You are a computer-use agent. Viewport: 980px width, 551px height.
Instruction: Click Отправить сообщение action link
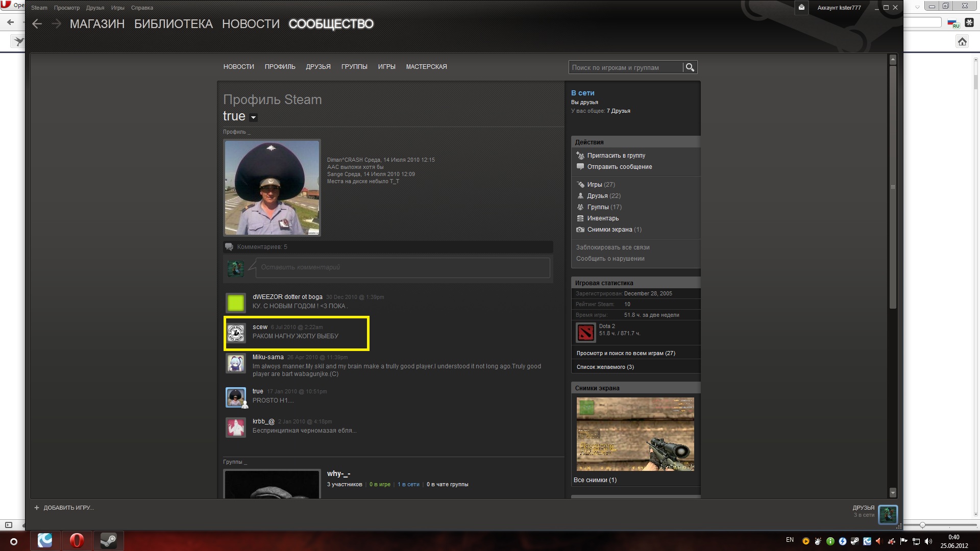pos(619,167)
